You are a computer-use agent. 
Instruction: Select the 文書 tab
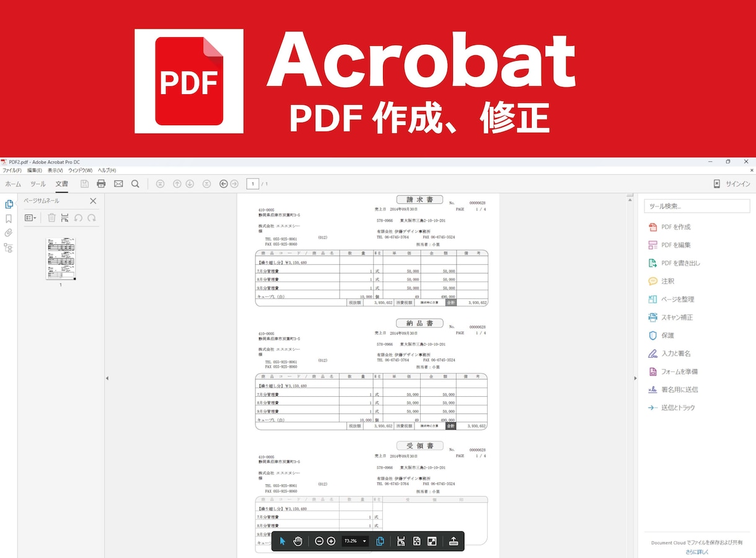[62, 184]
